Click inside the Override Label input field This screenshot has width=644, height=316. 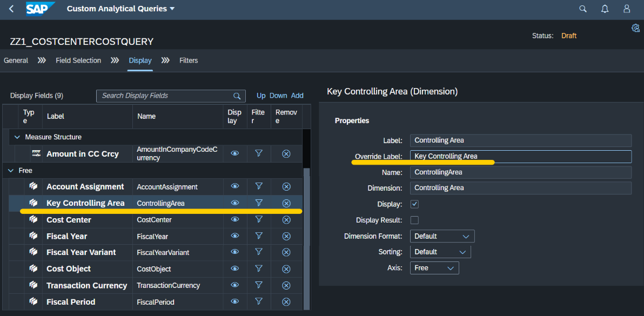pos(521,156)
